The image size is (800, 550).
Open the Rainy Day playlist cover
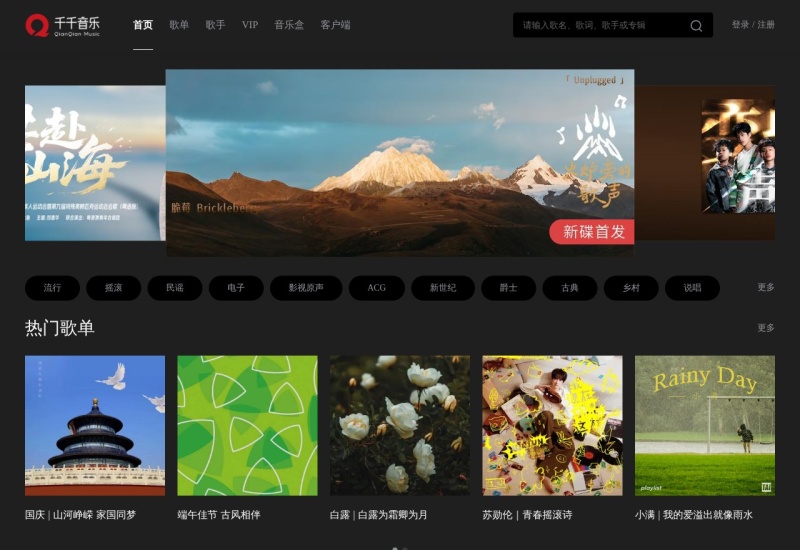coord(704,425)
